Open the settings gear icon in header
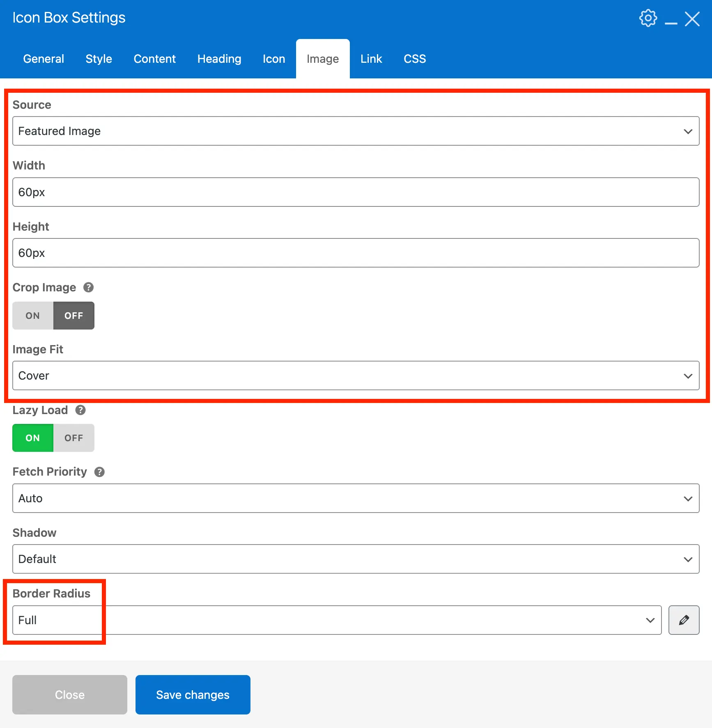The height and width of the screenshot is (728, 712). point(648,18)
